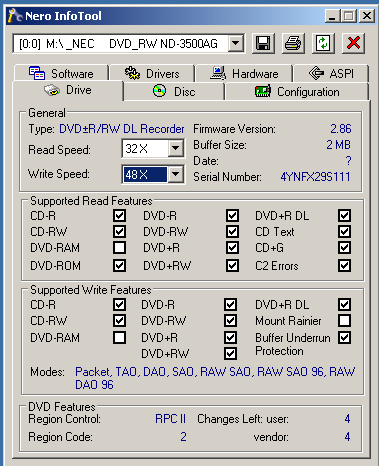Open the Software tab
Image resolution: width=379 pixels, height=466 pixels.
[61, 73]
